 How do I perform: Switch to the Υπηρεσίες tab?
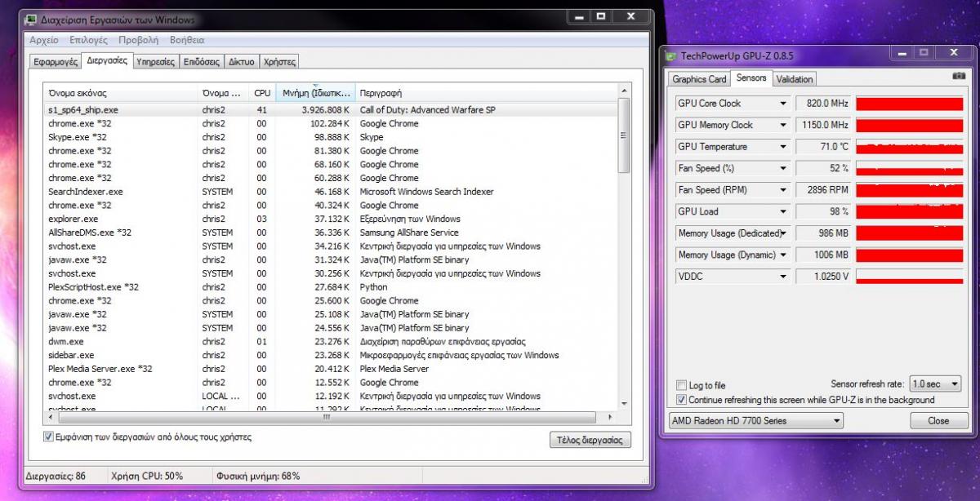pos(155,61)
